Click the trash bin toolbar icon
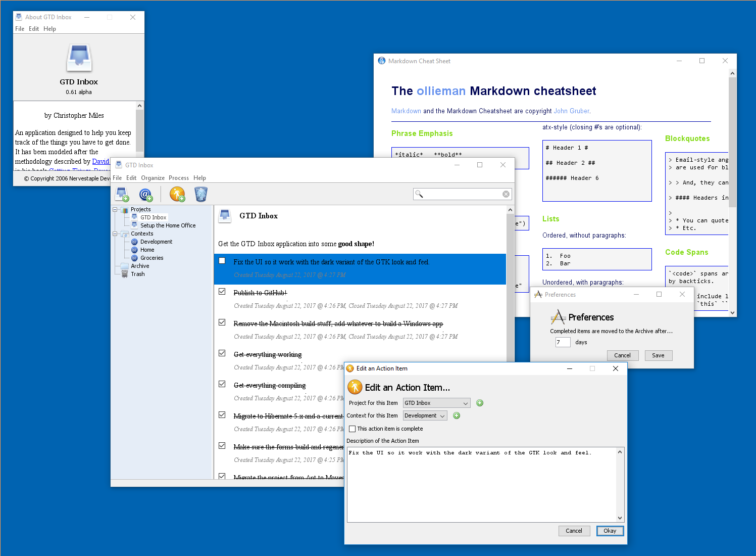Image resolution: width=756 pixels, height=556 pixels. (201, 194)
